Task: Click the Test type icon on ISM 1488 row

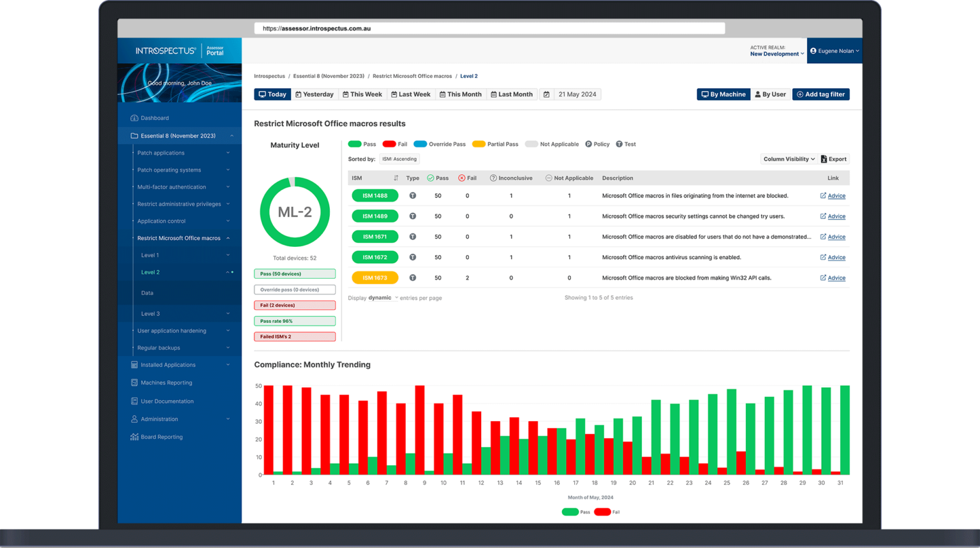Action: point(413,196)
